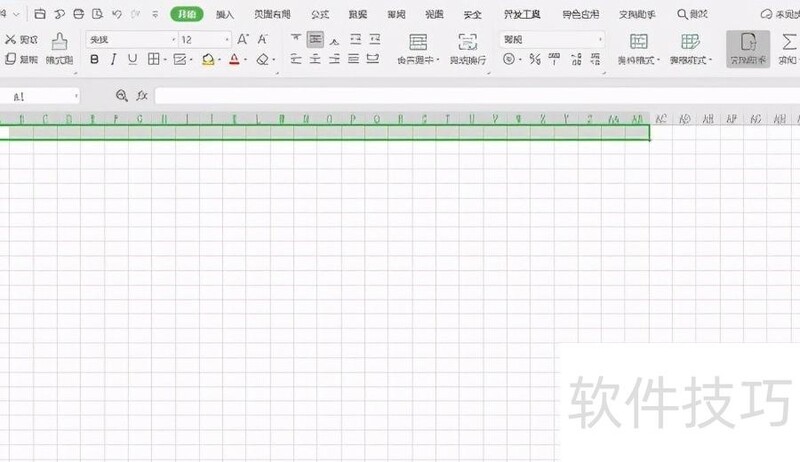Open the font name dropdown

coord(173,40)
